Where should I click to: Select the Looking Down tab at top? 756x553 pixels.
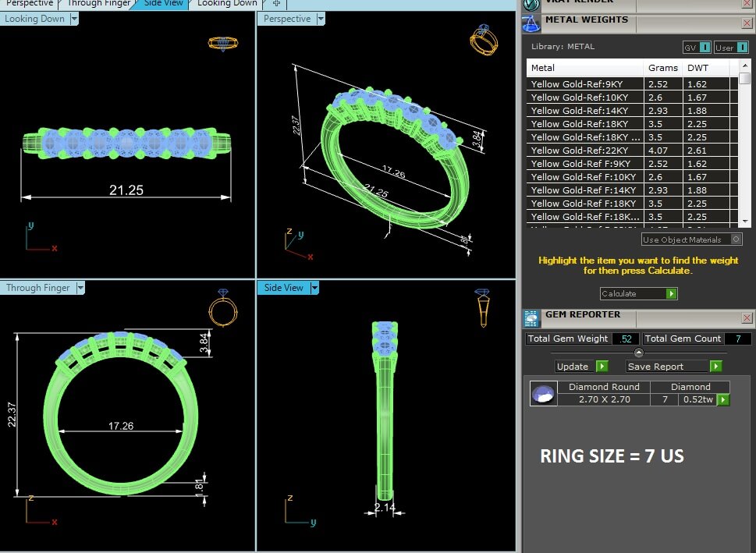coord(227,3)
